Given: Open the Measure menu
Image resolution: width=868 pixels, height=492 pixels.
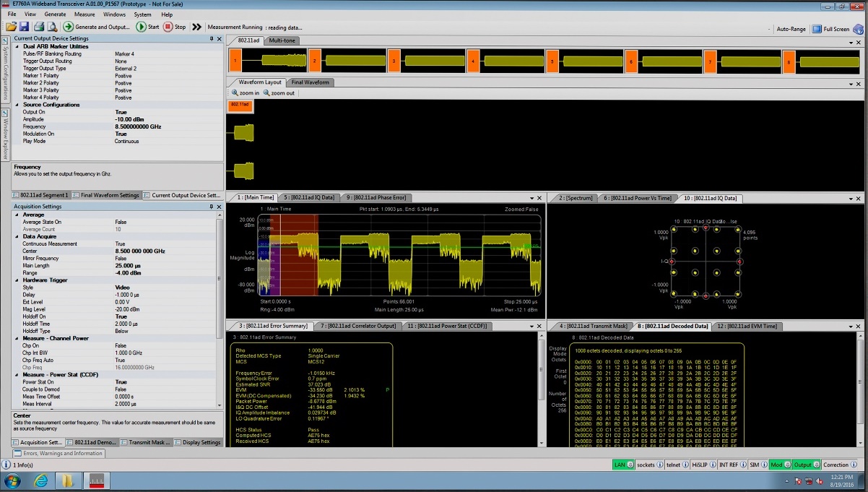Looking at the screenshot, I should point(84,14).
